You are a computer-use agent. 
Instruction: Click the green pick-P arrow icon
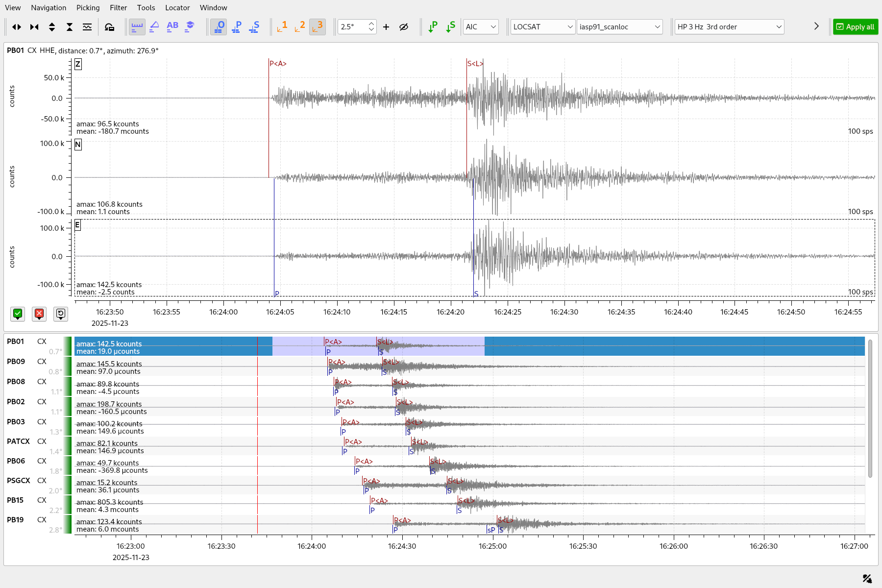click(433, 27)
